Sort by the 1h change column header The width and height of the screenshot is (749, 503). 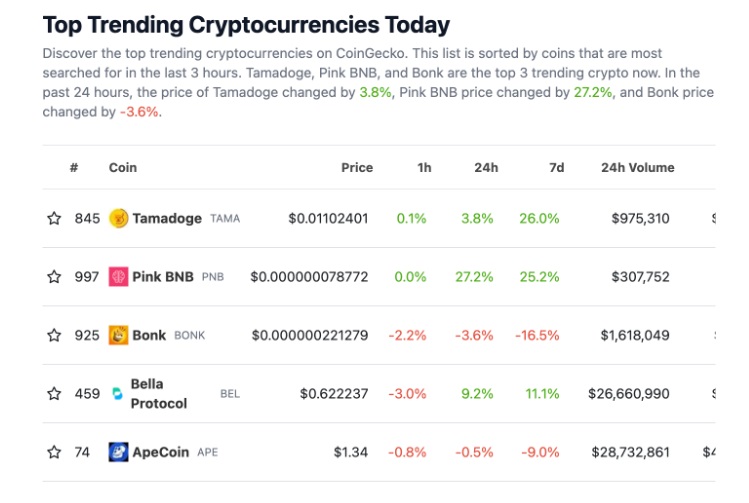[424, 168]
